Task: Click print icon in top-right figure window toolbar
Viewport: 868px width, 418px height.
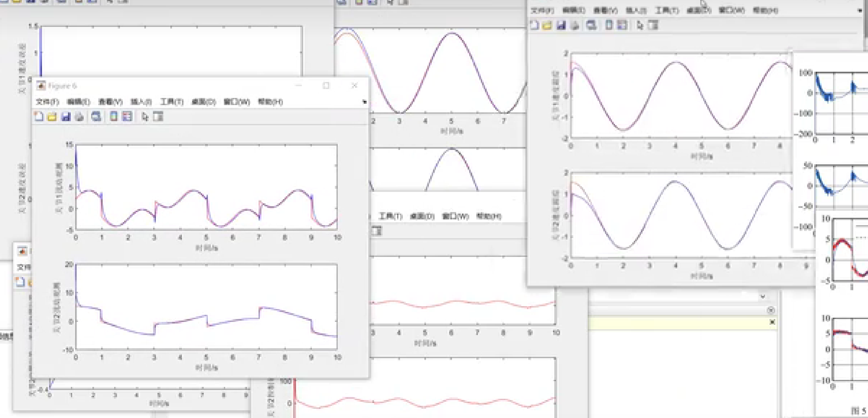Action: click(x=575, y=25)
